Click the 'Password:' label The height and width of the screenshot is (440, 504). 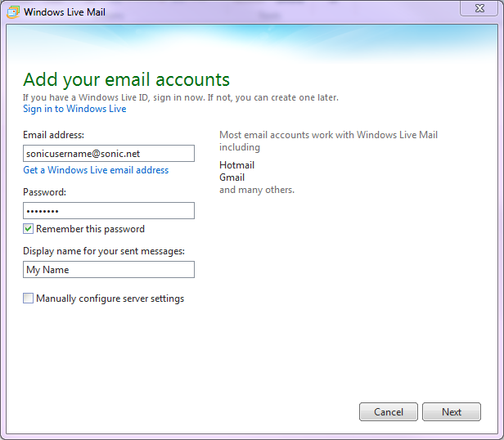(x=44, y=192)
